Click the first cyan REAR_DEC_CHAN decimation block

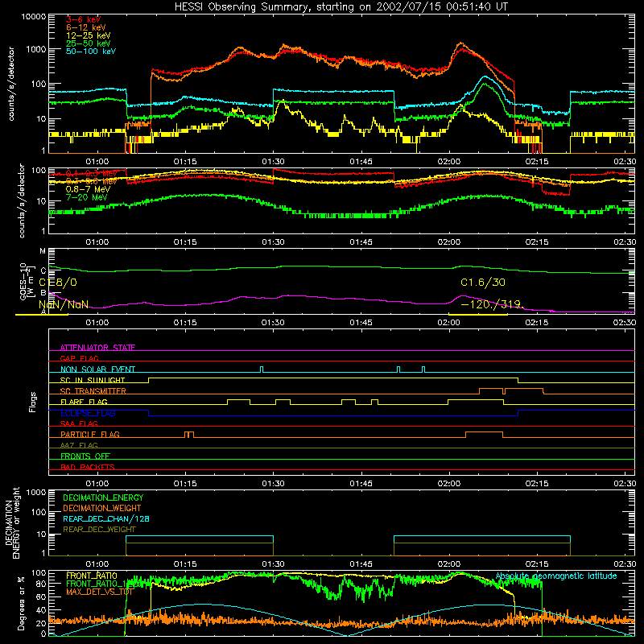[200, 546]
